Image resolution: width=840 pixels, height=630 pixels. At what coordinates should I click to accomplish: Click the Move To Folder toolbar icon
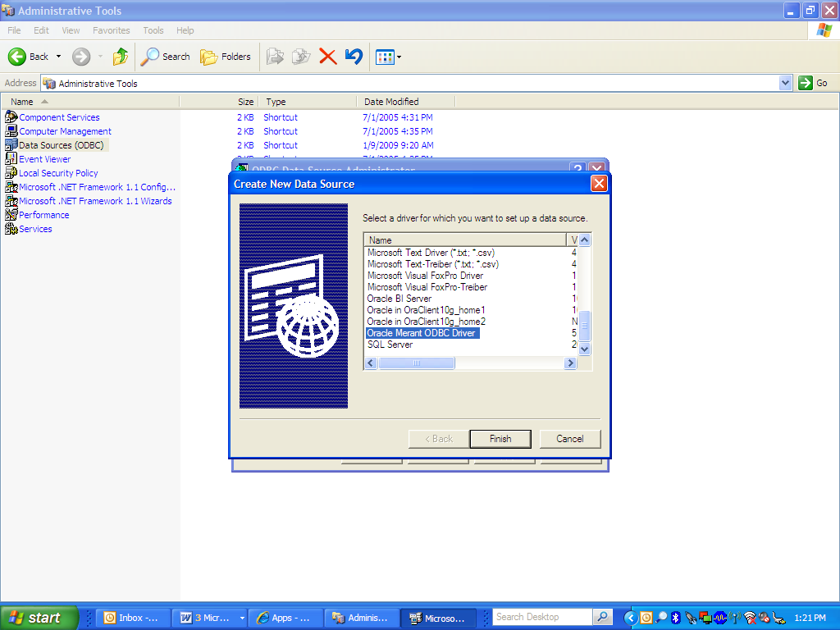pyautogui.click(x=275, y=57)
